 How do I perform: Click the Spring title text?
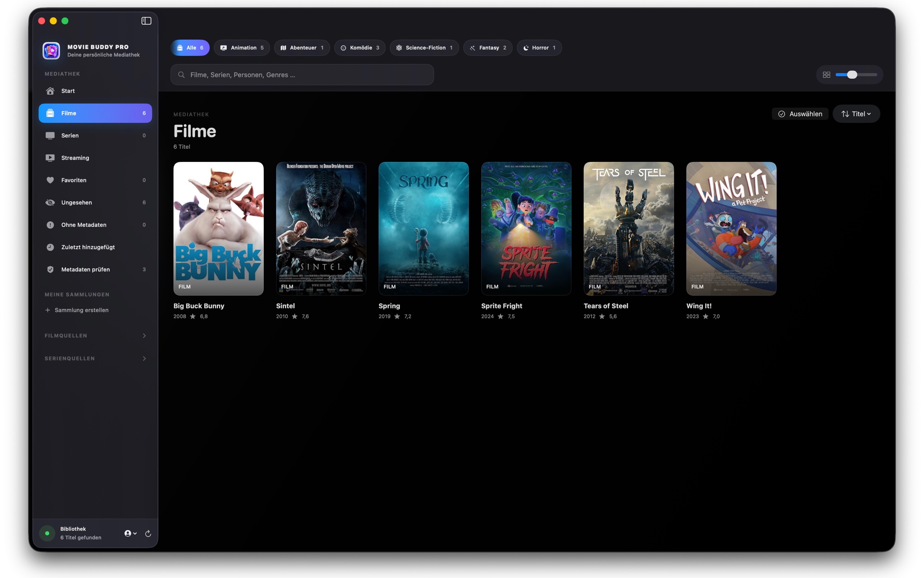pos(389,306)
